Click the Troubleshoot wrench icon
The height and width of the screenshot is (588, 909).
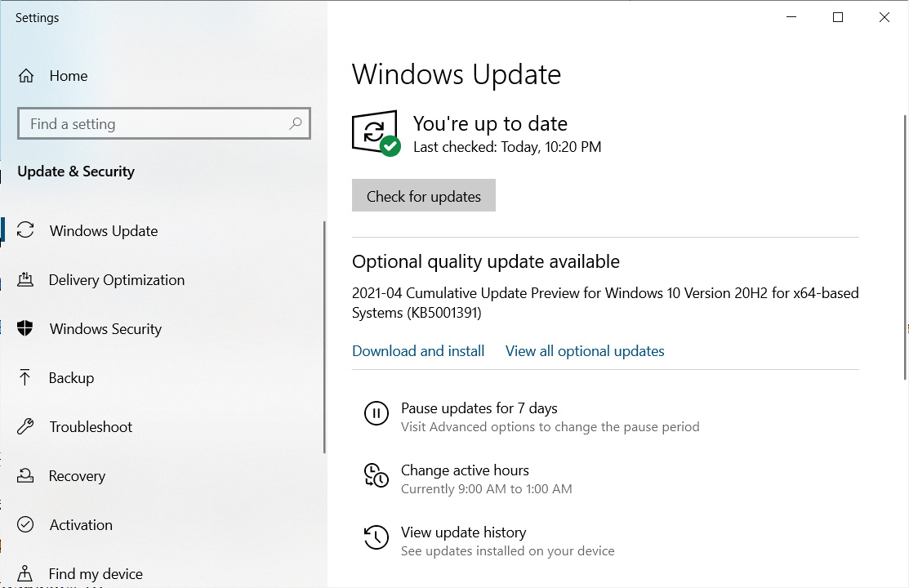pos(25,427)
